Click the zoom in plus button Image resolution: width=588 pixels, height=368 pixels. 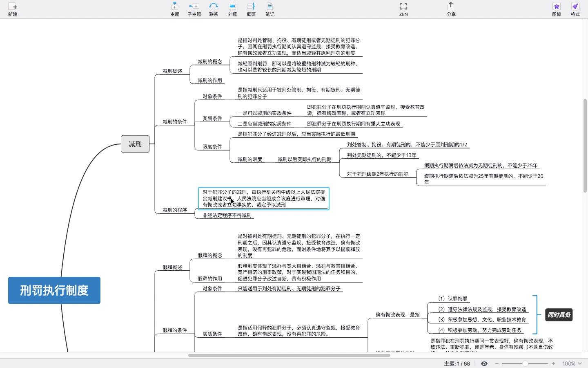pyautogui.click(x=553, y=364)
